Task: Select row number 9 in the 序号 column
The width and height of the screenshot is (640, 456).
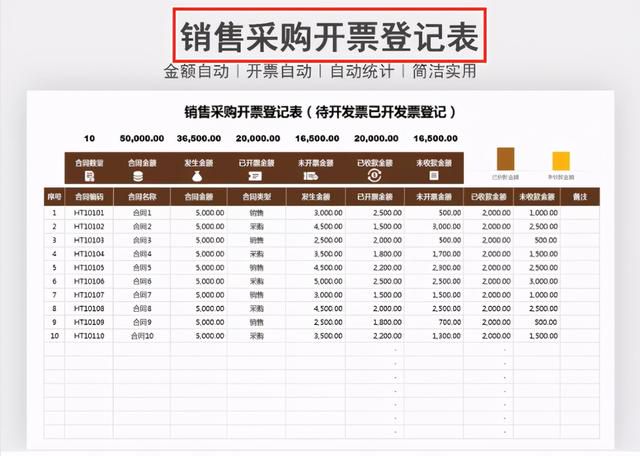Action: (54, 322)
